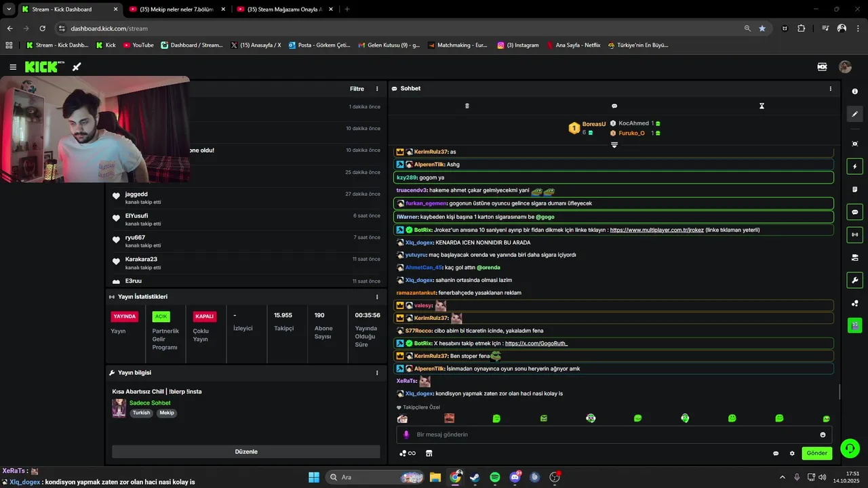This screenshot has height=488, width=868.
Task: Toggle the chat bubble widget in sidebar
Action: [854, 212]
